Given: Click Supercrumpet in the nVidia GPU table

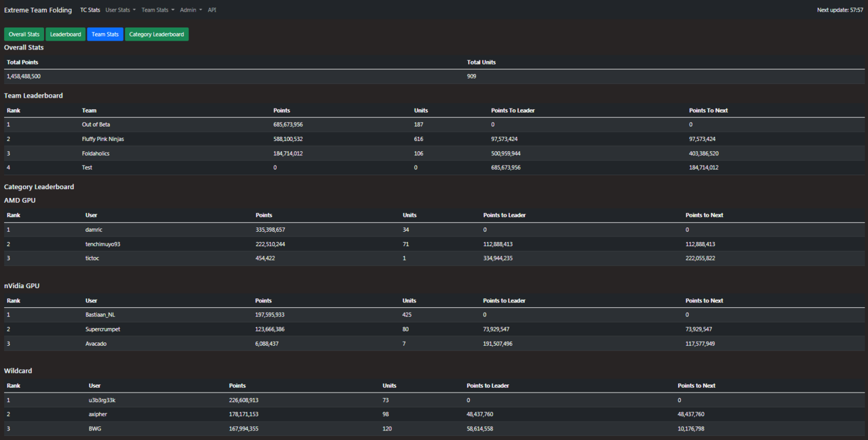Looking at the screenshot, I should (102, 329).
